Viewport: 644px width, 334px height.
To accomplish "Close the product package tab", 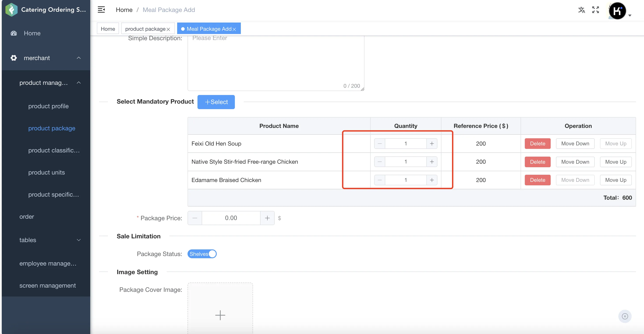I will tap(168, 29).
